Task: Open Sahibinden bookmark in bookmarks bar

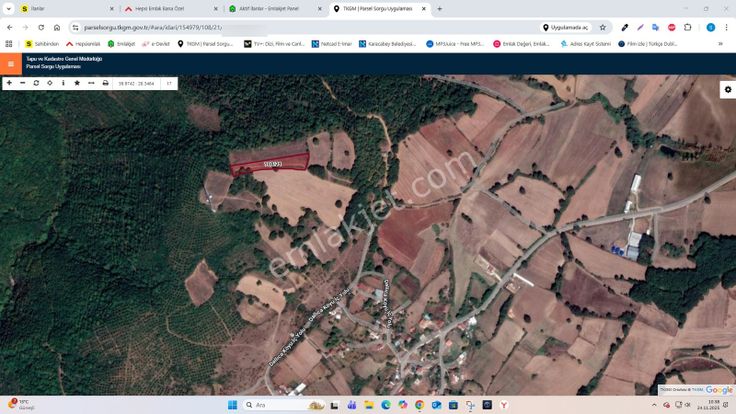Action: tap(42, 44)
